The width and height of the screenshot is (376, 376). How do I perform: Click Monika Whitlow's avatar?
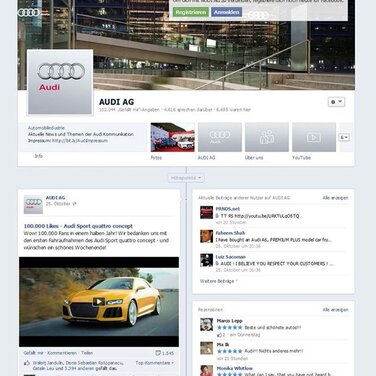tap(206, 371)
